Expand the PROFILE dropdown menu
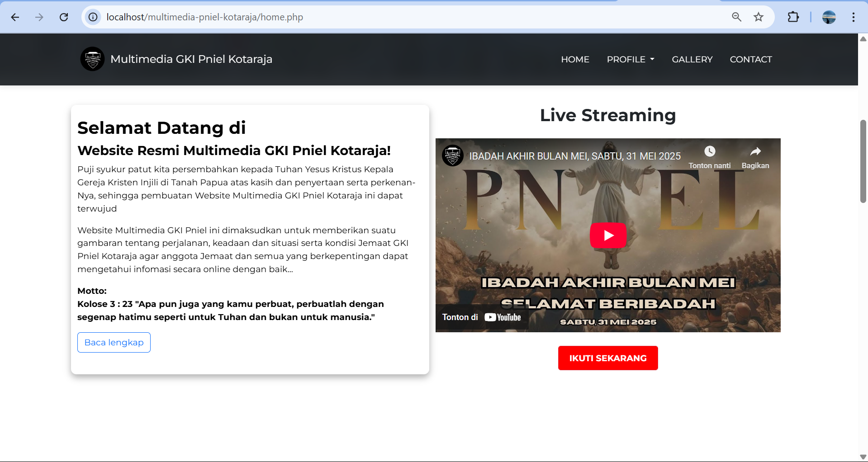The height and width of the screenshot is (462, 868). [631, 59]
